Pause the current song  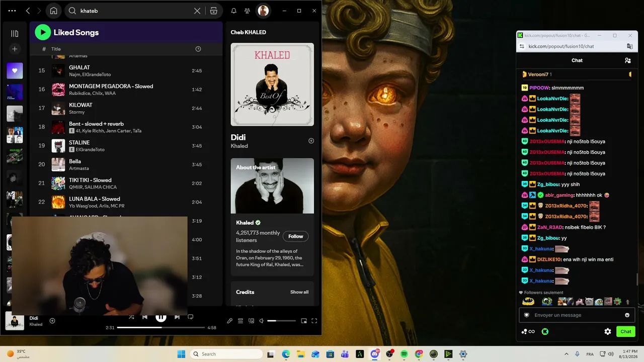[160, 317]
